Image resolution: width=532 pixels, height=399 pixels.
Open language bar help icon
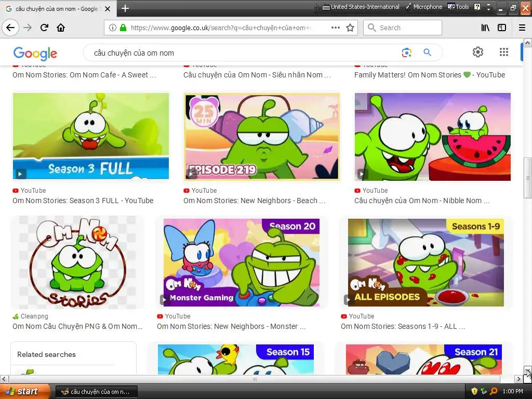tap(477, 7)
